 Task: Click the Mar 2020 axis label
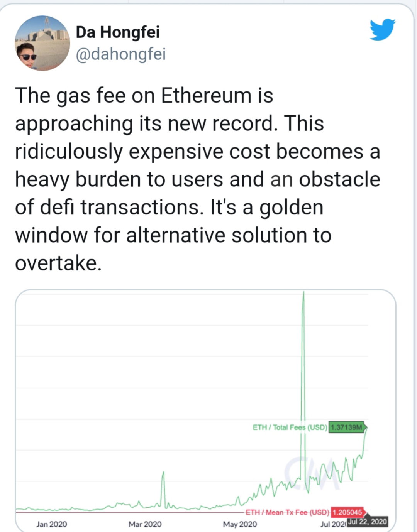(145, 524)
